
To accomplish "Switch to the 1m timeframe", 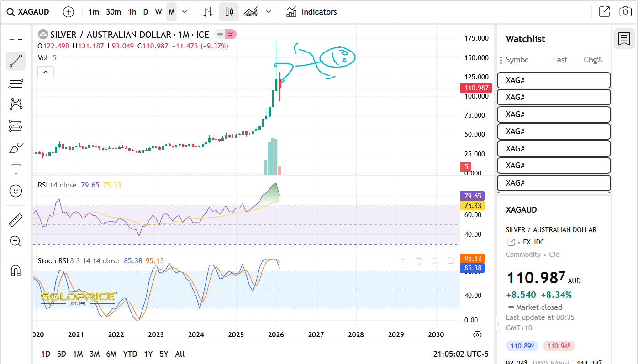I will tap(94, 12).
